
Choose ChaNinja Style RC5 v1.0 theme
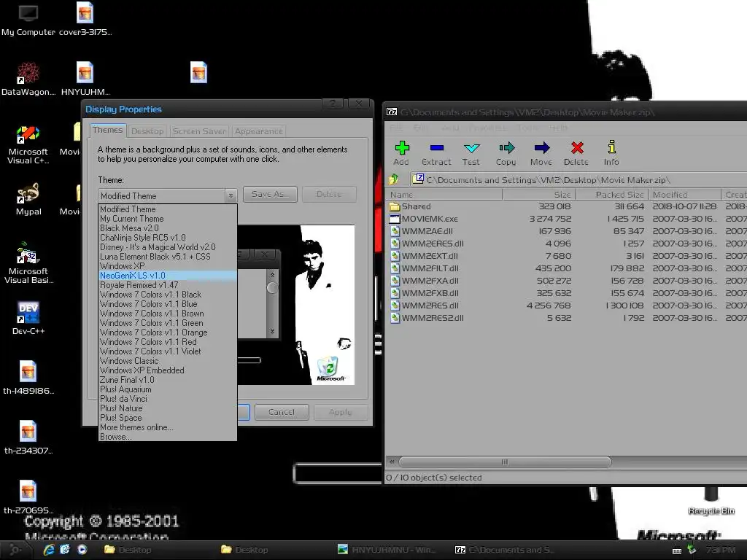pos(168,238)
